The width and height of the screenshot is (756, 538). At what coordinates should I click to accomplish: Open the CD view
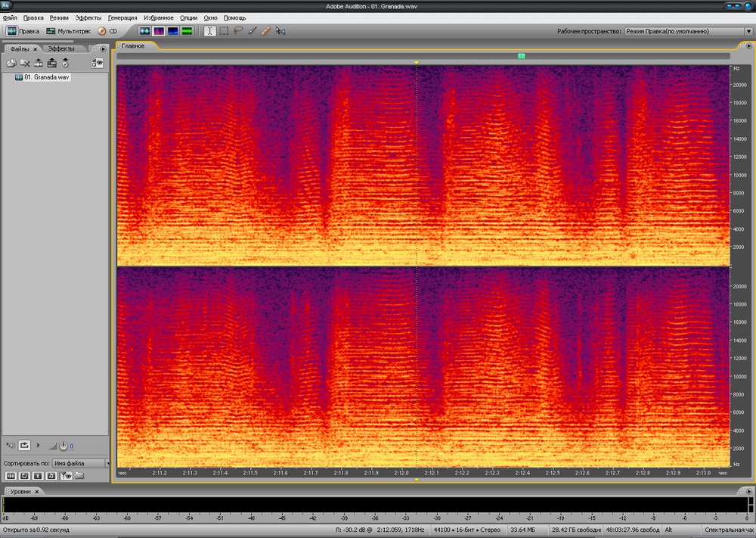(x=107, y=31)
